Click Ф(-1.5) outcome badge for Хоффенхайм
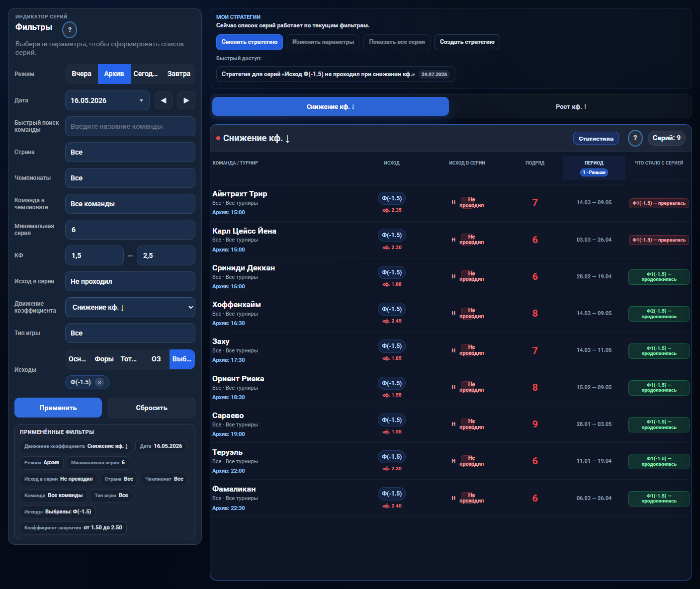 tap(392, 309)
